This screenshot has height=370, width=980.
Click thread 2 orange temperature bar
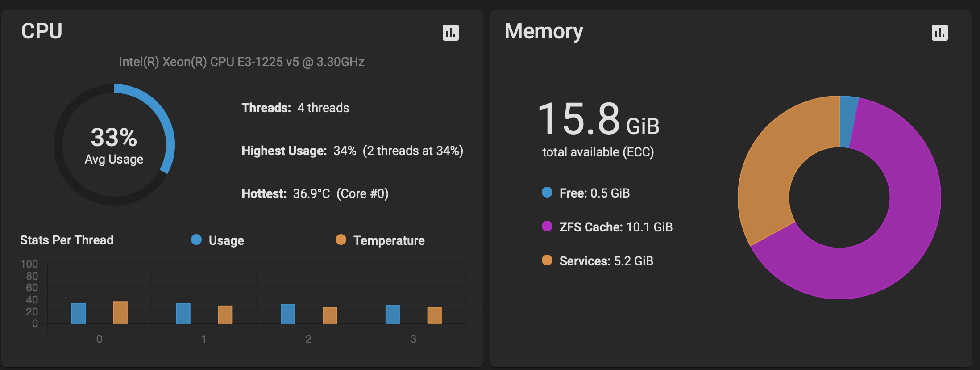(x=330, y=315)
